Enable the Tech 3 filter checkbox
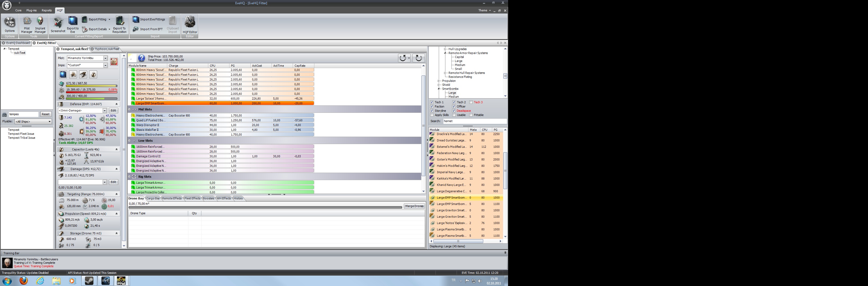Screen dimensions: 868x286 [471, 102]
